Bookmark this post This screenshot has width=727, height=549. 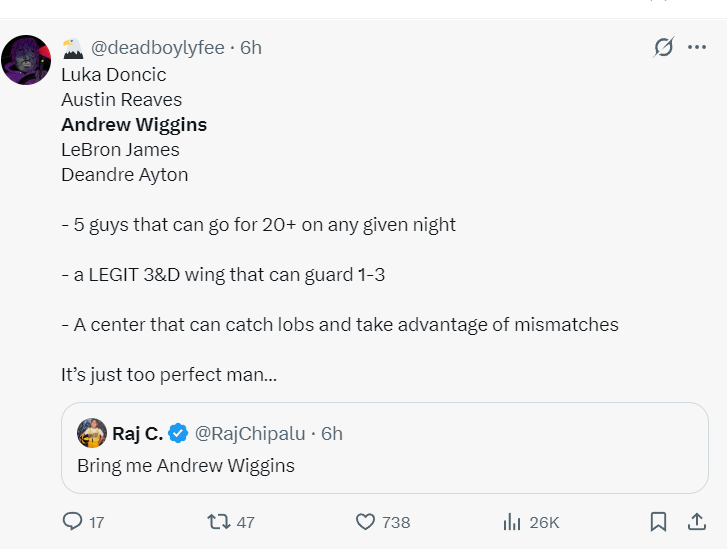(658, 521)
